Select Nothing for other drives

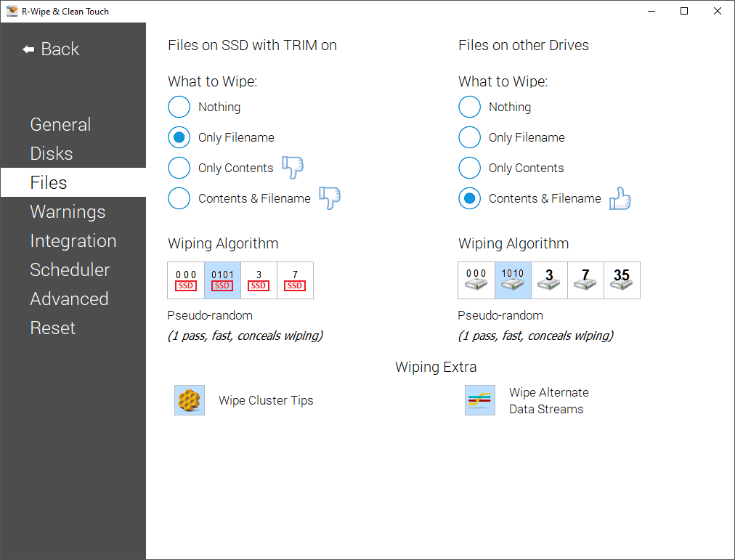click(470, 107)
